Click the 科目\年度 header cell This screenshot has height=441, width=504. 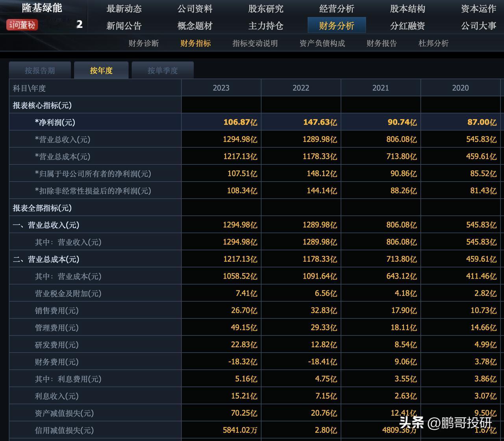pos(95,88)
